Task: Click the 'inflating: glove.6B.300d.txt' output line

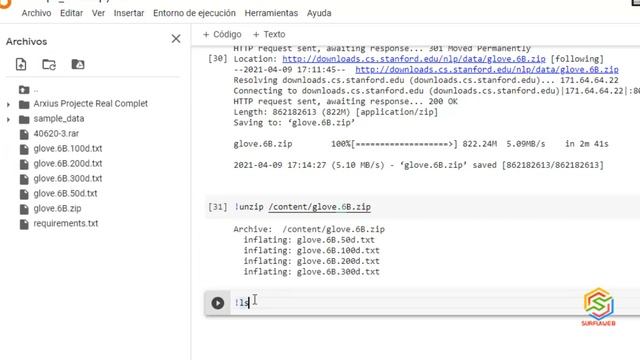Action: click(x=311, y=272)
